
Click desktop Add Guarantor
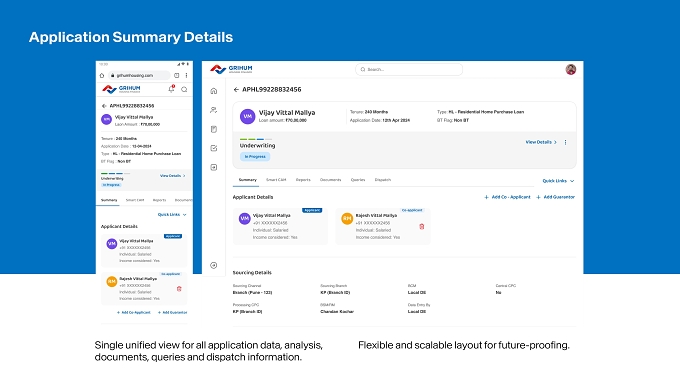(556, 197)
